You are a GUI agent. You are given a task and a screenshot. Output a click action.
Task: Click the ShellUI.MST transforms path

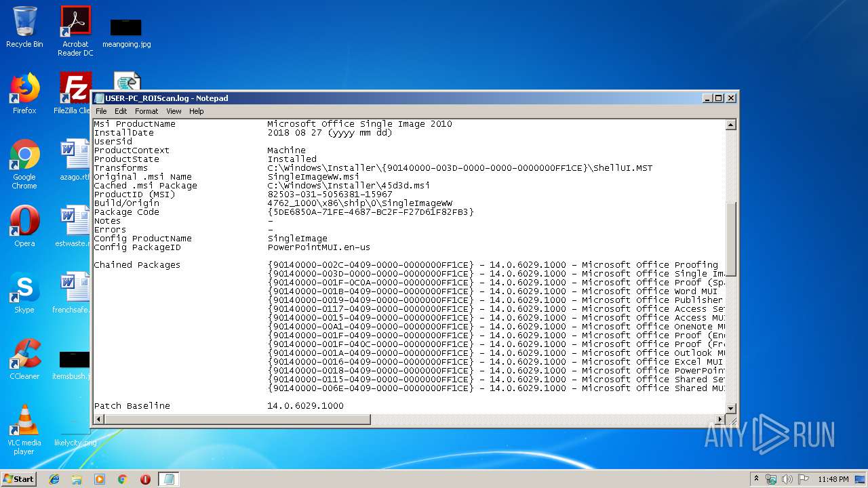[460, 168]
